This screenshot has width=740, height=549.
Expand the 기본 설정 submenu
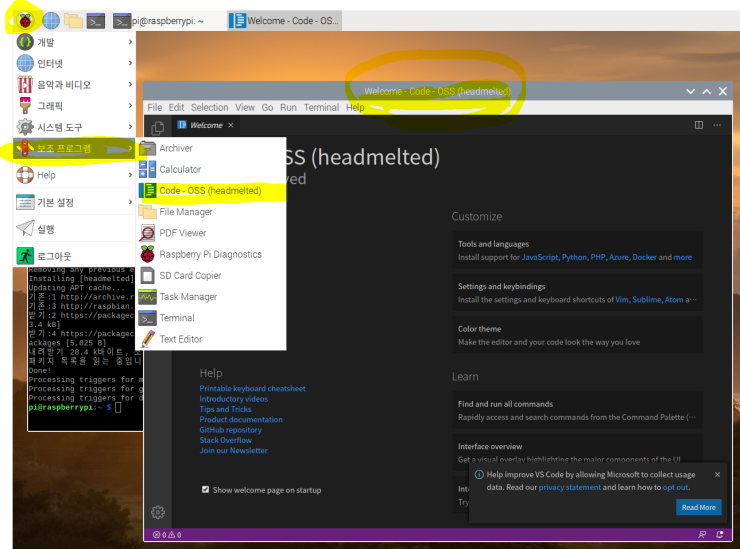75,203
